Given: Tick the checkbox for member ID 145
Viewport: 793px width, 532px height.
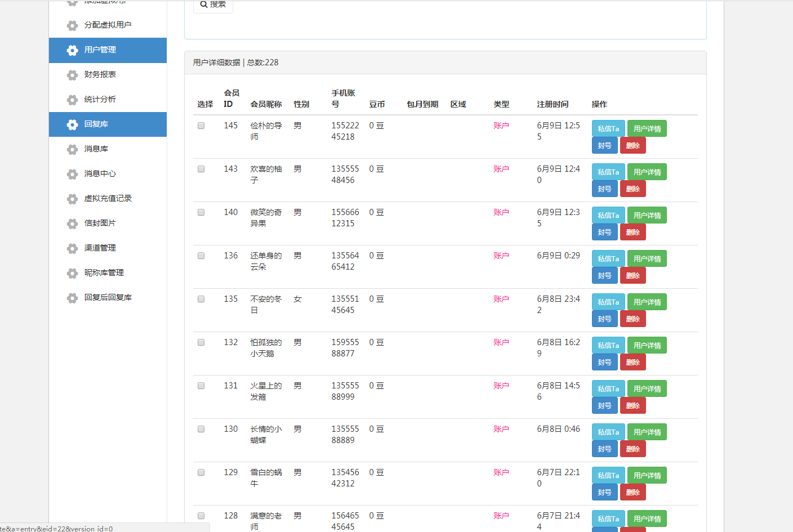Looking at the screenshot, I should click(x=201, y=126).
